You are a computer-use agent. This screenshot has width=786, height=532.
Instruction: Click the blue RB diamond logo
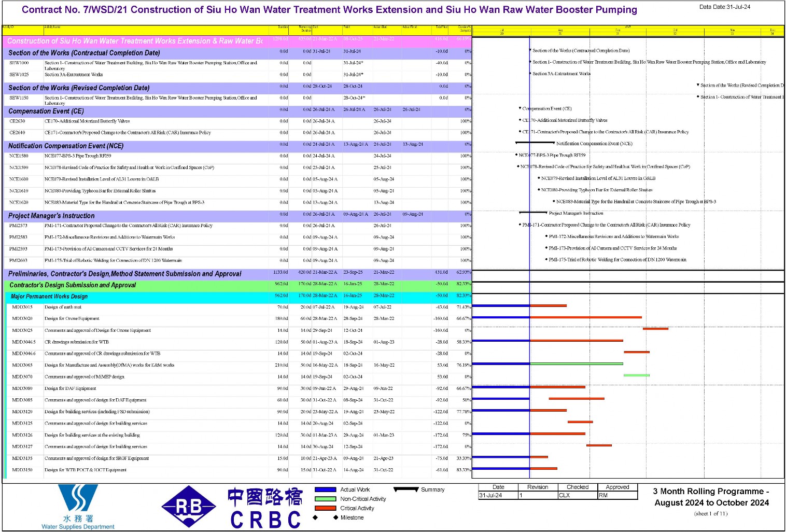(188, 507)
